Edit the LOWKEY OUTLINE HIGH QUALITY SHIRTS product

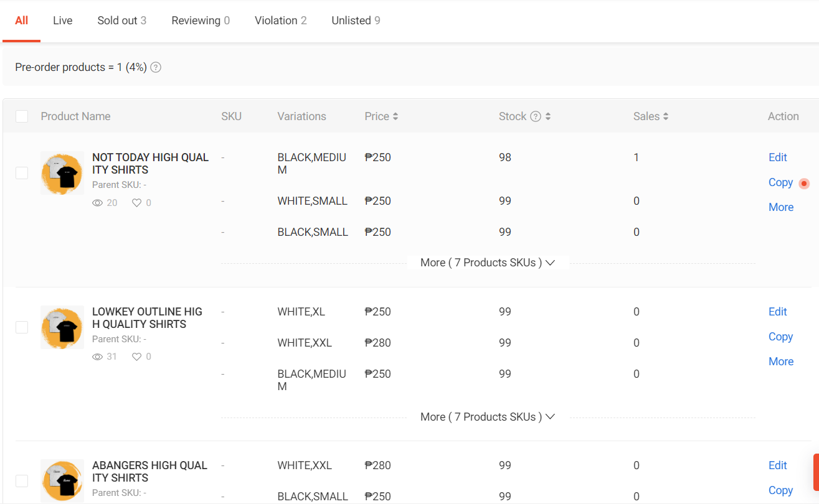[x=777, y=312]
